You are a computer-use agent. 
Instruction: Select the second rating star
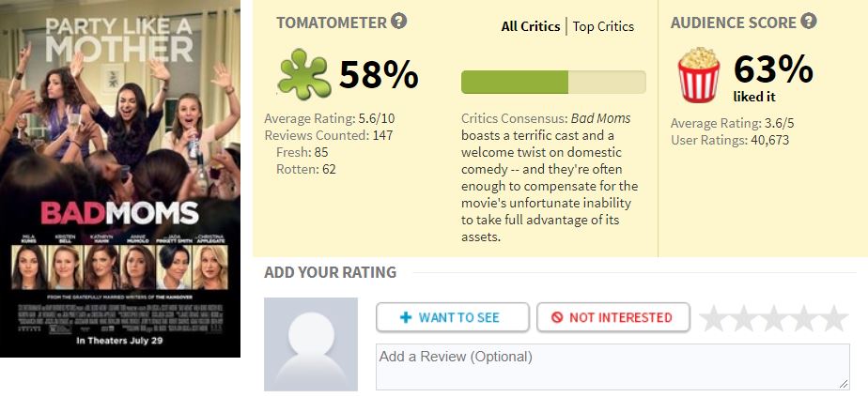[x=743, y=318]
